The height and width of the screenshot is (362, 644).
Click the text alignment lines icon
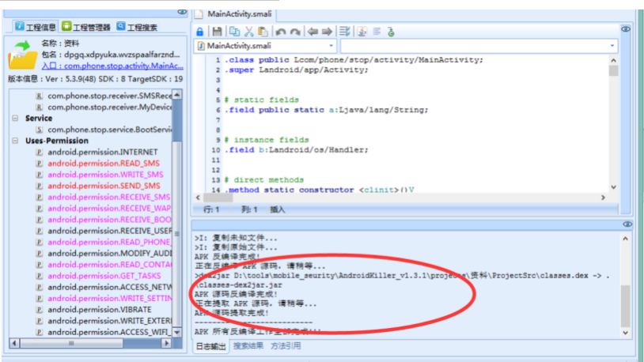click(x=377, y=32)
